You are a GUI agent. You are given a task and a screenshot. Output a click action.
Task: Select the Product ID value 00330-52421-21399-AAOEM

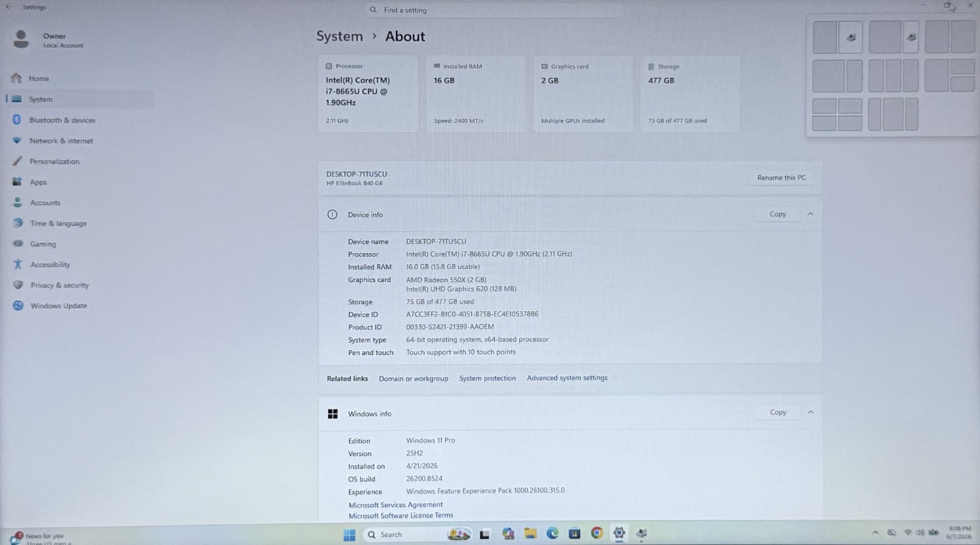click(450, 327)
